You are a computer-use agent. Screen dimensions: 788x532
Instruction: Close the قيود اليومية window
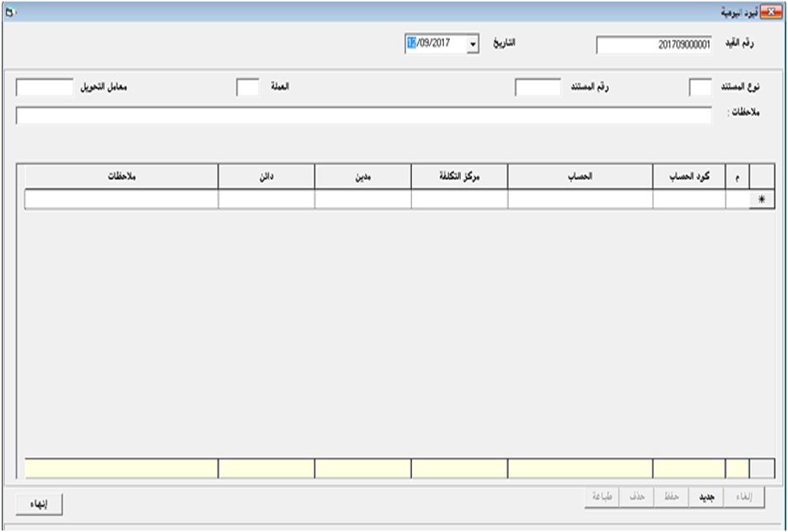click(769, 11)
